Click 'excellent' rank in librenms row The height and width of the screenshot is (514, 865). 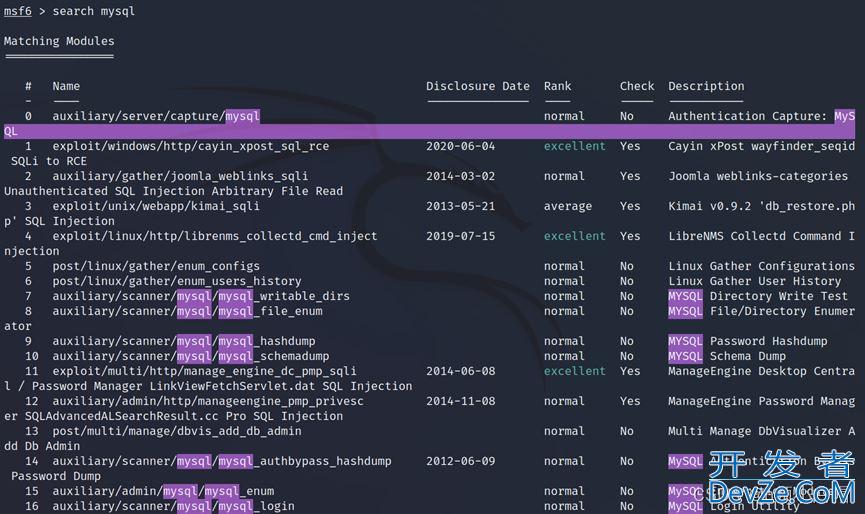tap(574, 236)
